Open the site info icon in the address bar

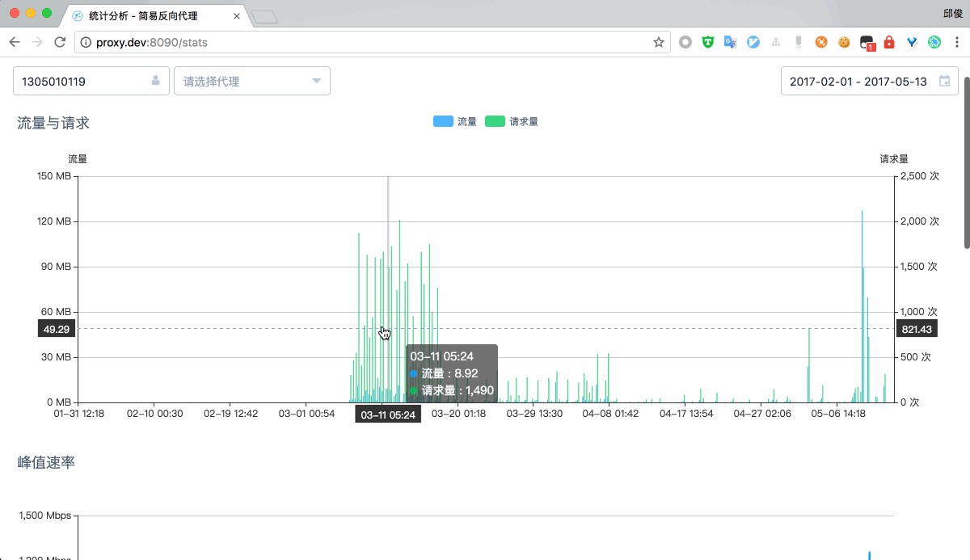pos(86,42)
